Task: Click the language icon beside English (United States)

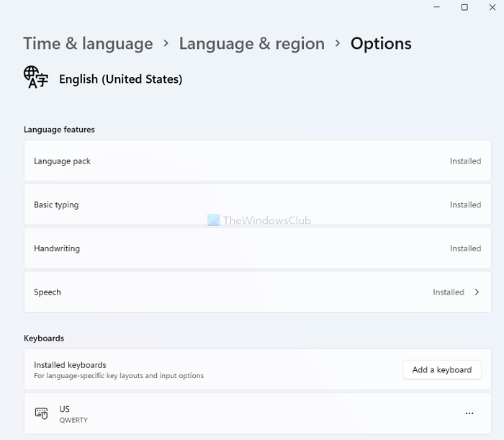Action: (35, 77)
